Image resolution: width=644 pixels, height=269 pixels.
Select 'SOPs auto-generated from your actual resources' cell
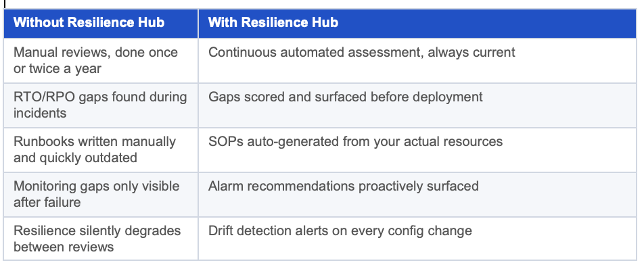[x=417, y=150]
